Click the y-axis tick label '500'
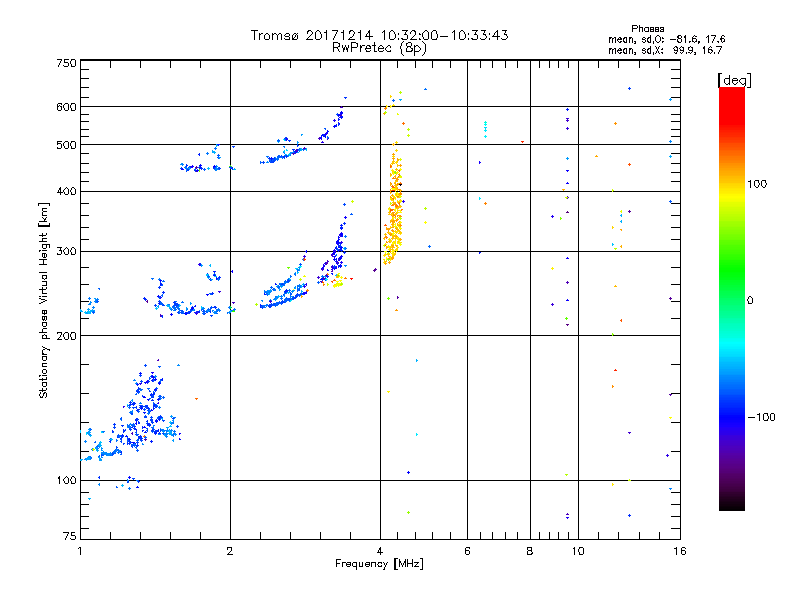800x600 pixels. (x=66, y=145)
